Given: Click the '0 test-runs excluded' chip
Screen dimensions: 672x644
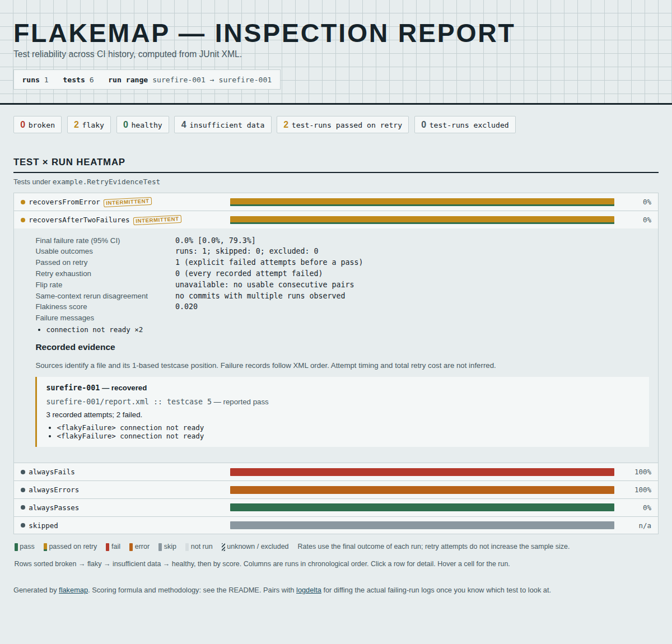Looking at the screenshot, I should pos(465,125).
